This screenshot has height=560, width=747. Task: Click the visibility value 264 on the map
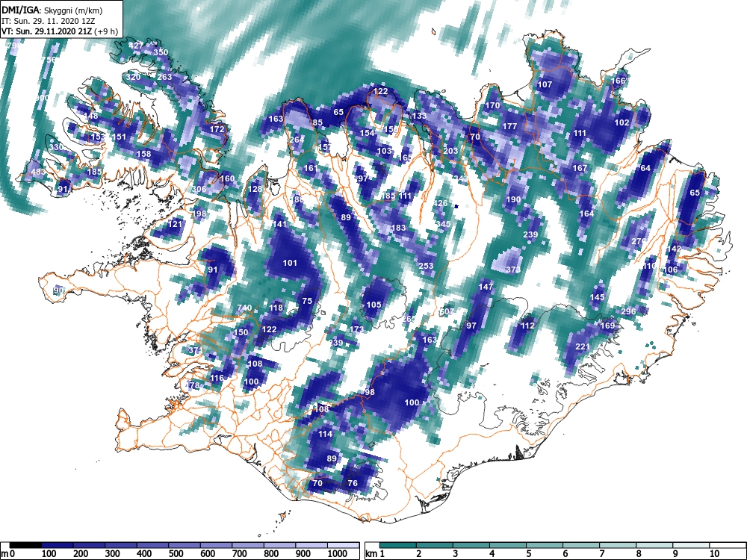(297, 140)
